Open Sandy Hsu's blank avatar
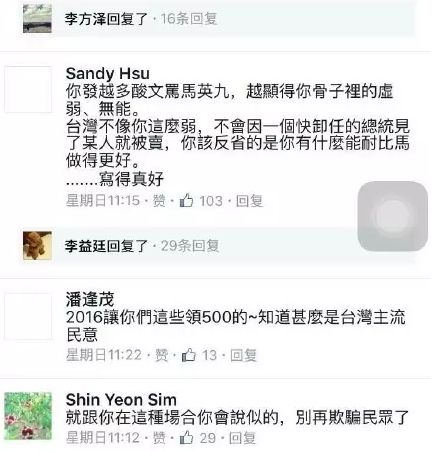The width and height of the screenshot is (440, 451). point(28,89)
